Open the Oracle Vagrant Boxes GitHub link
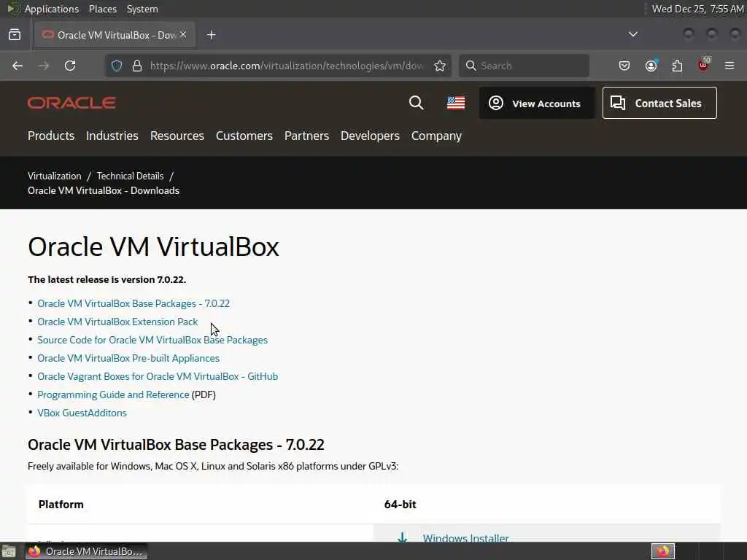 click(x=158, y=376)
